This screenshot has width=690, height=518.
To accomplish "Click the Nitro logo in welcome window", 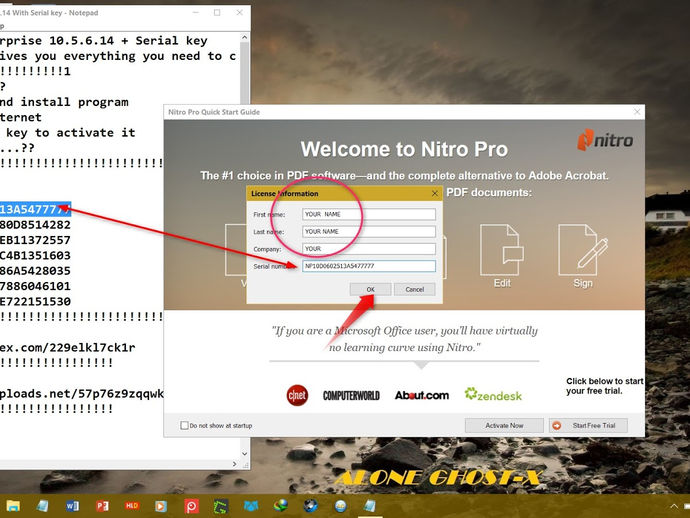I will pos(605,140).
